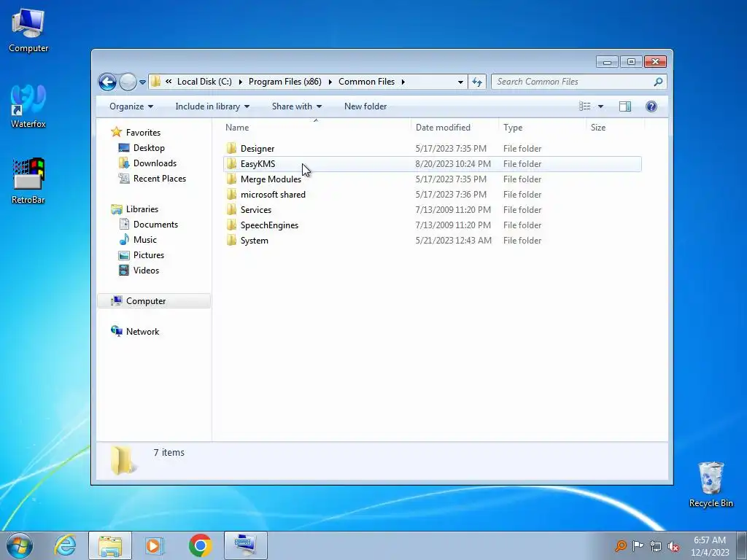Select the Designer folder icon
Image resolution: width=747 pixels, height=560 pixels.
pos(231,149)
